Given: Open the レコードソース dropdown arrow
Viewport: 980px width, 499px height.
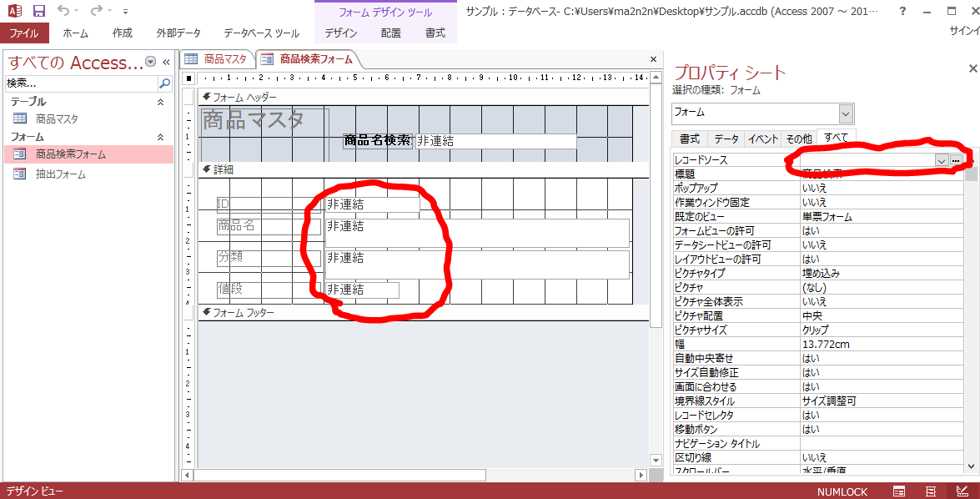Looking at the screenshot, I should [942, 160].
